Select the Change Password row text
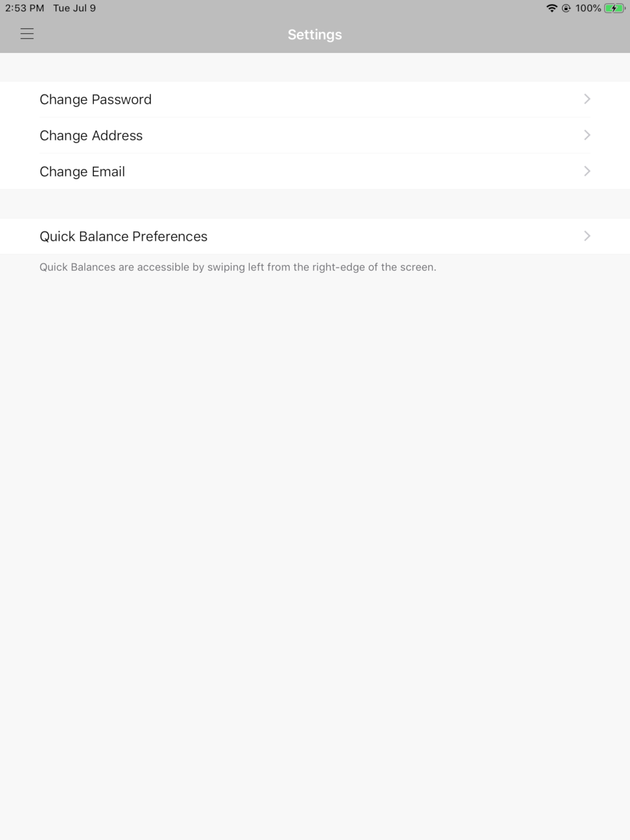The height and width of the screenshot is (840, 630). coord(96,100)
